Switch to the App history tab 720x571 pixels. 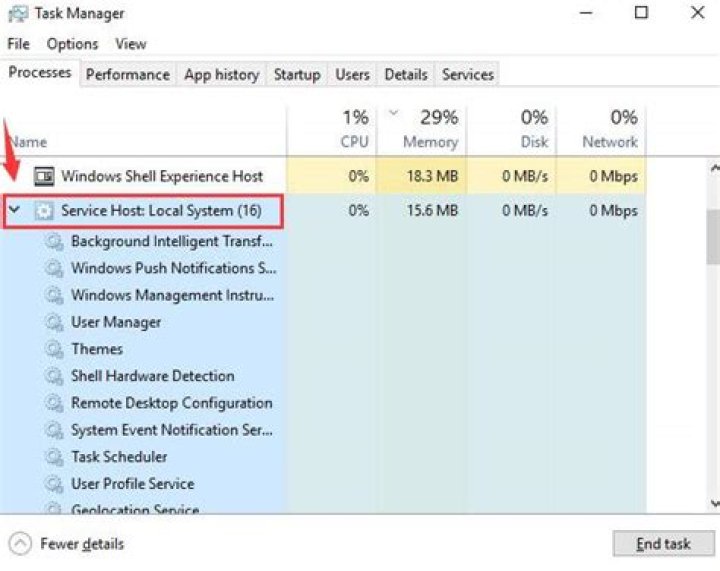click(222, 74)
